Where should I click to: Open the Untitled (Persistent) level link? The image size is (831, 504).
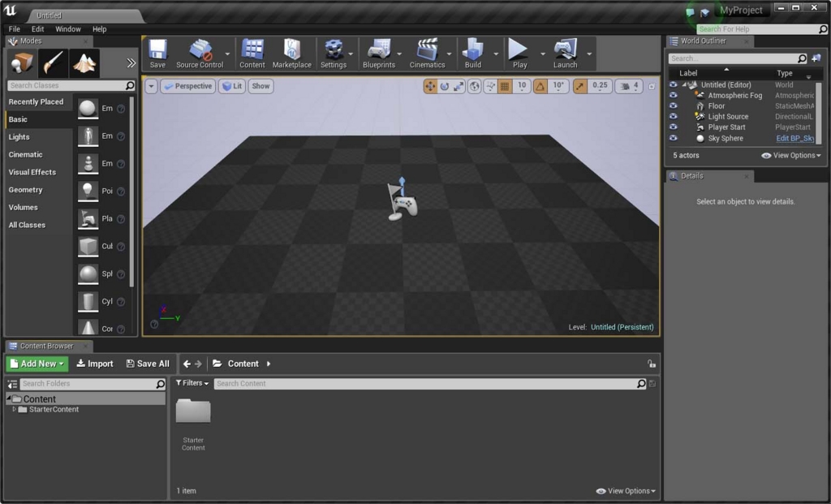tap(622, 327)
